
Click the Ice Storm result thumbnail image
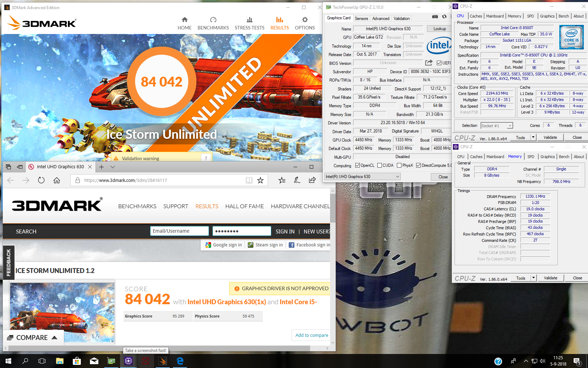click(x=62, y=312)
